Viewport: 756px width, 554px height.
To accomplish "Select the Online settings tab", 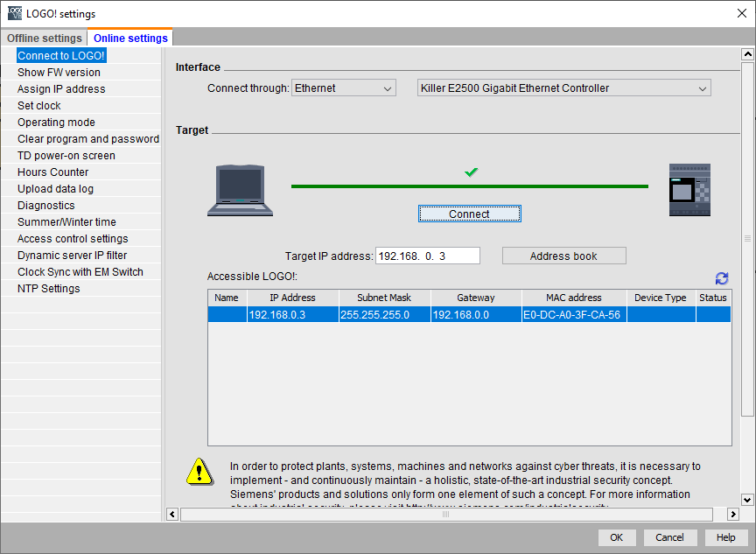I will (x=130, y=39).
